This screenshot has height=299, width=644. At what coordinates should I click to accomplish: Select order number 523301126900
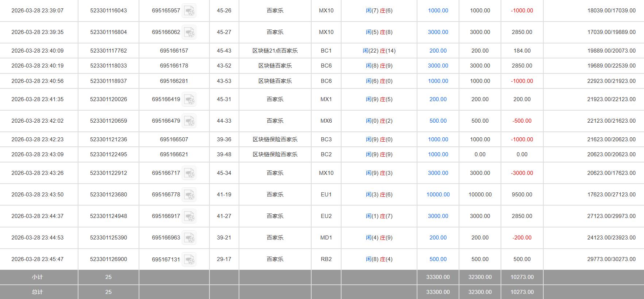pos(108,259)
